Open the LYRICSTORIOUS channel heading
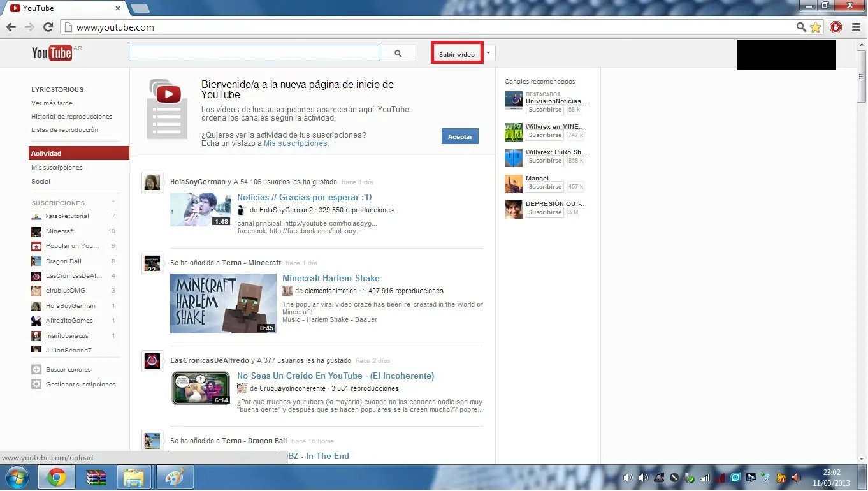 pyautogui.click(x=57, y=90)
